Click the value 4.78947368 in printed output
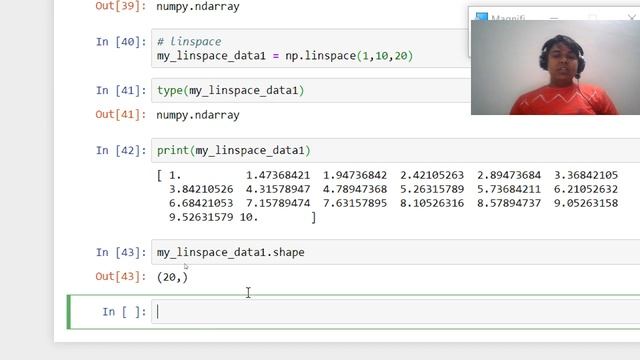Screen dimensions: 640x360 click(355, 189)
